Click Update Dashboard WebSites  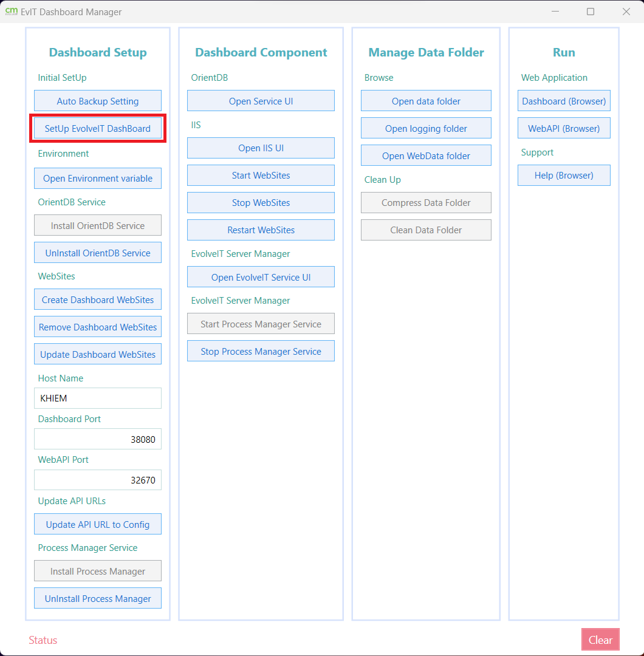97,354
